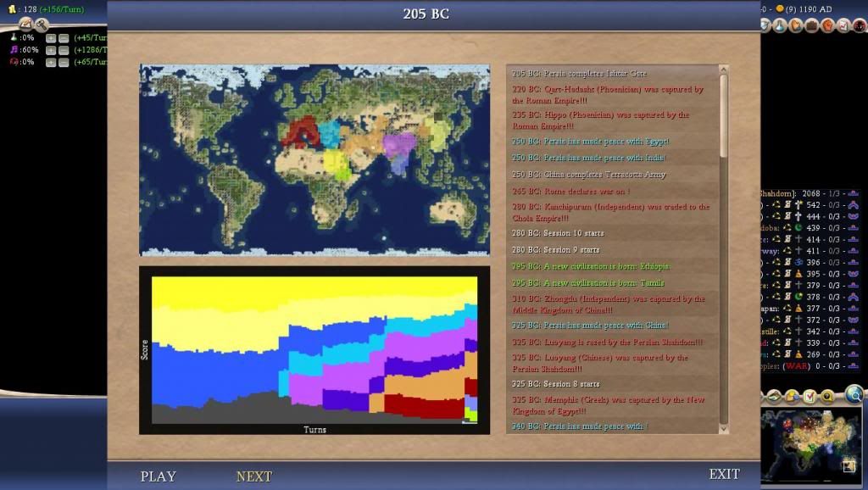Viewport: 868px width, 490px height.
Task: Click the replay world map
Action: (x=314, y=160)
